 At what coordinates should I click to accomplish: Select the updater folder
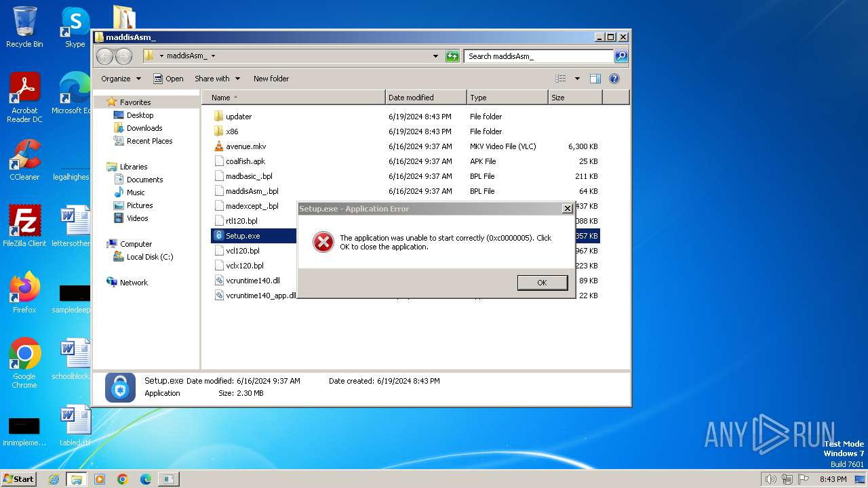coord(239,117)
